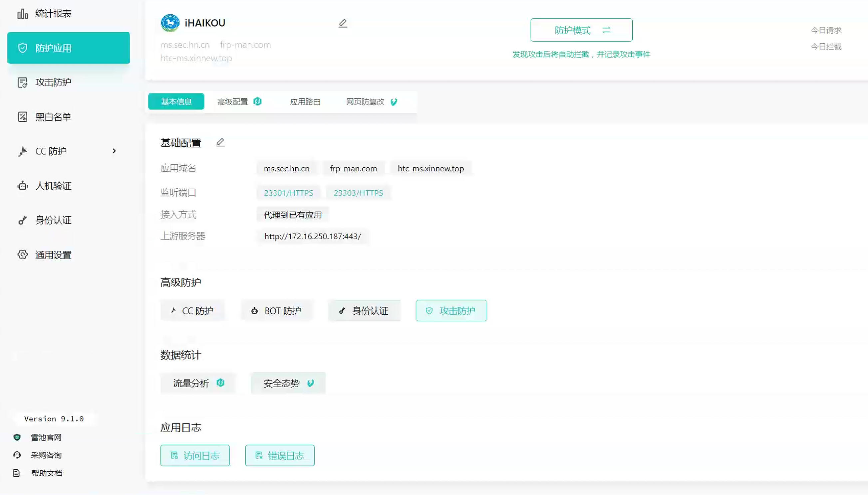Click the edit icon beside 基础配置

220,142
